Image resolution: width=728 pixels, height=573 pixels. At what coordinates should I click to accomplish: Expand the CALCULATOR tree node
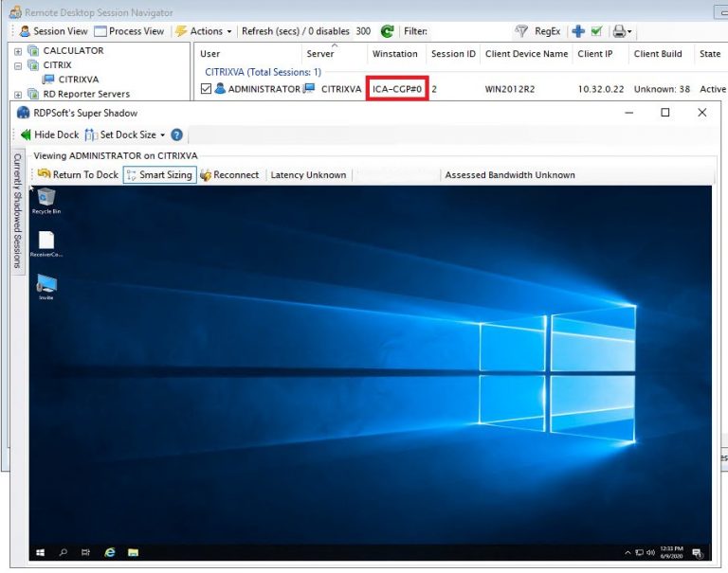18,51
